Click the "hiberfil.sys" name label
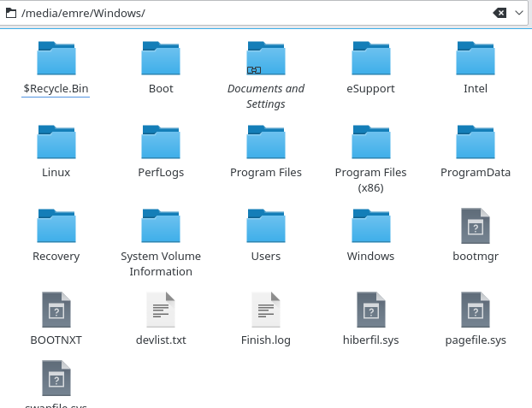The image size is (532, 408). click(x=370, y=340)
